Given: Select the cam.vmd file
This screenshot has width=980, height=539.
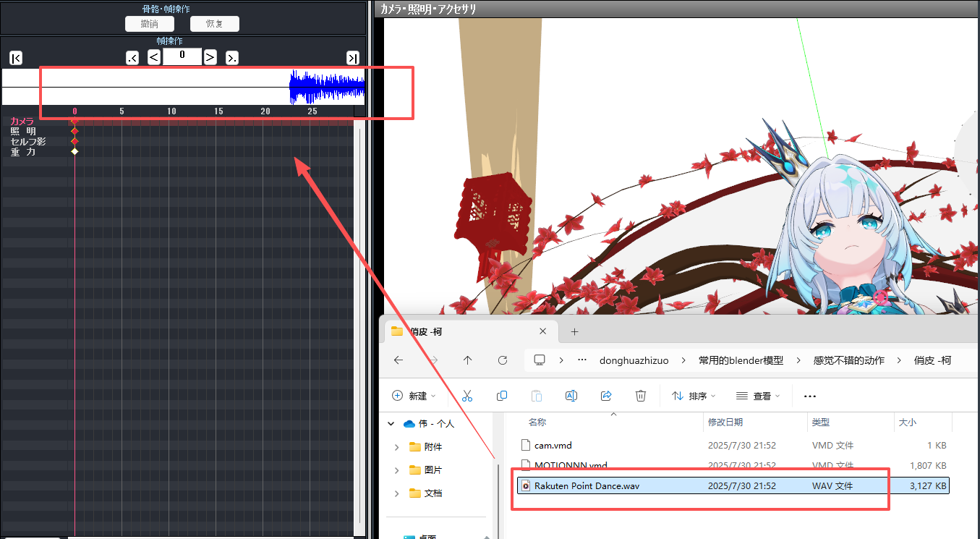Looking at the screenshot, I should pyautogui.click(x=733, y=446).
